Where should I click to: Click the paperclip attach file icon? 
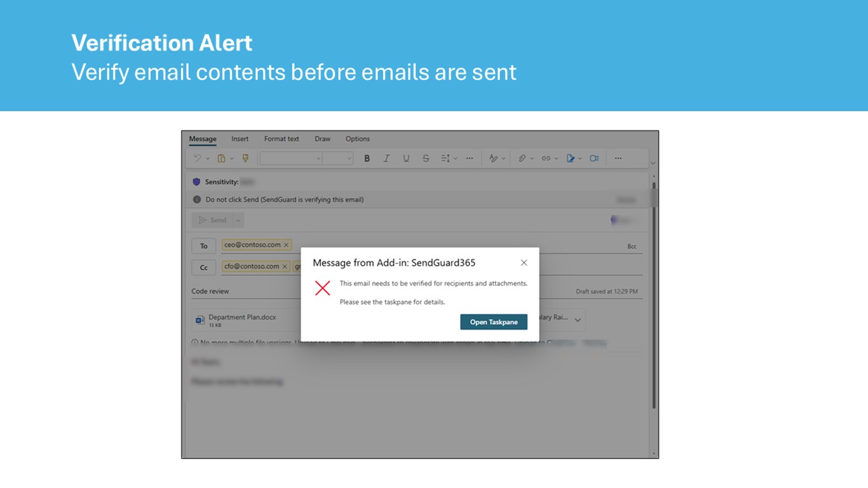522,158
